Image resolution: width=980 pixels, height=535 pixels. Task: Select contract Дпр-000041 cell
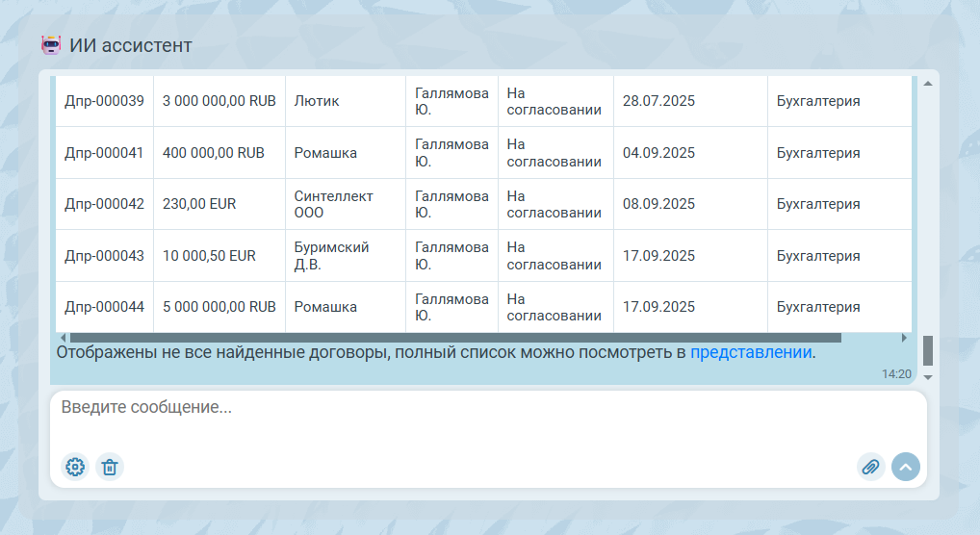pyautogui.click(x=104, y=153)
